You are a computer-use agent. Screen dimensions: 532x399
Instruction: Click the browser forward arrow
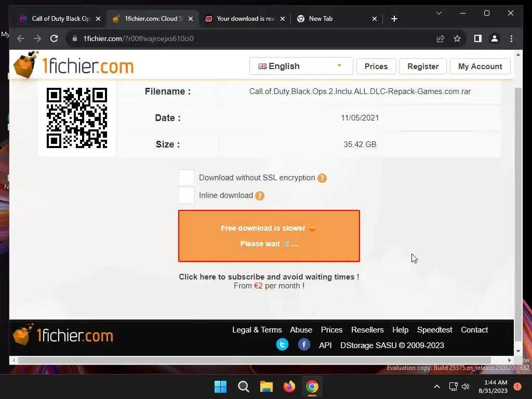click(37, 38)
